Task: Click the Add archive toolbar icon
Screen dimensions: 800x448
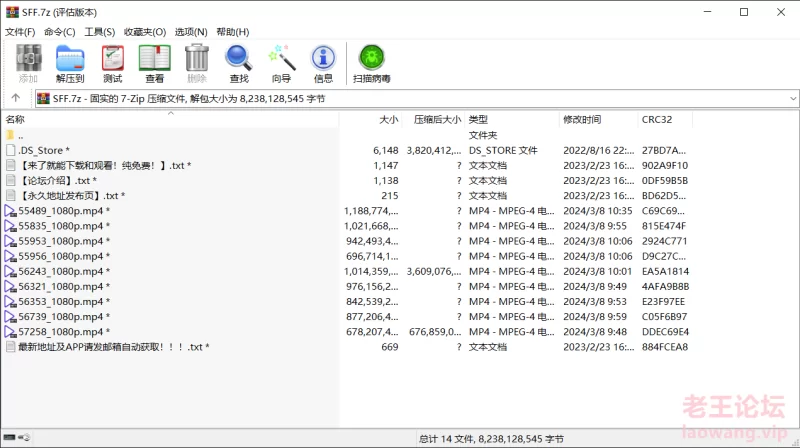Action: (x=28, y=63)
